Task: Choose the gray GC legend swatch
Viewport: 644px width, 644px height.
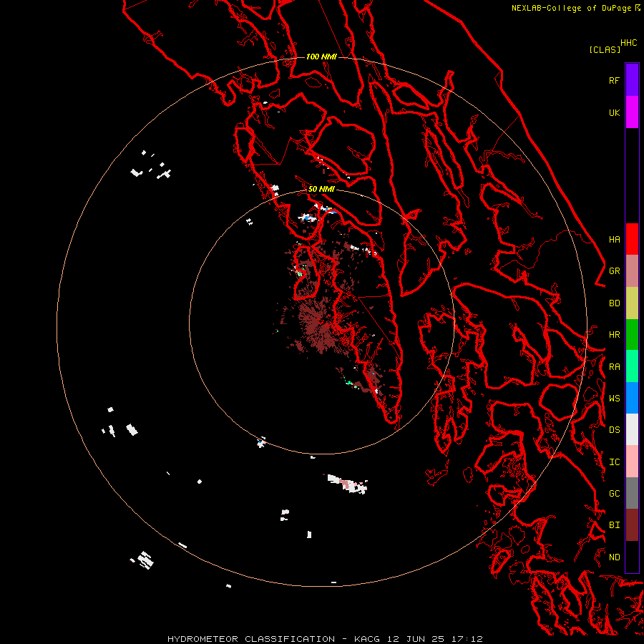Action: pos(632,493)
